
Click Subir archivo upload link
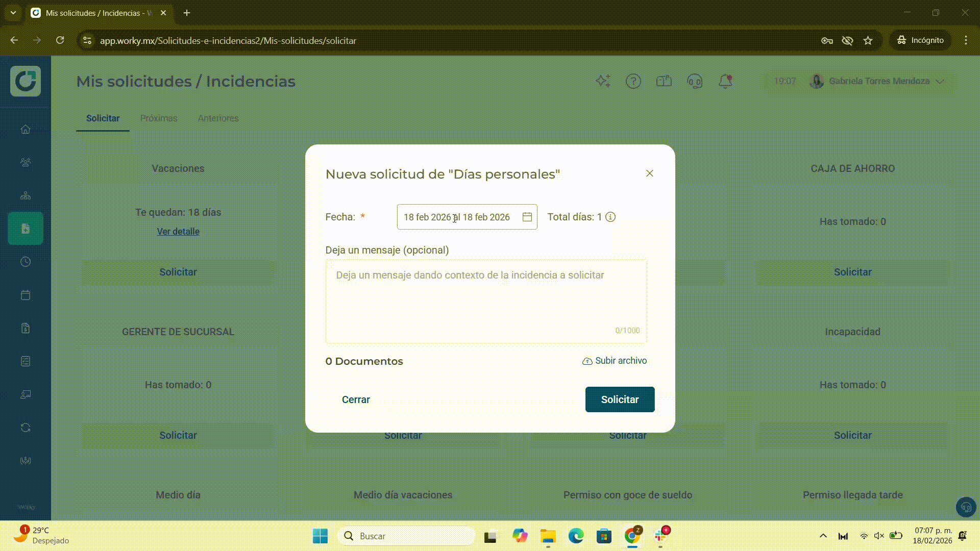615,361
